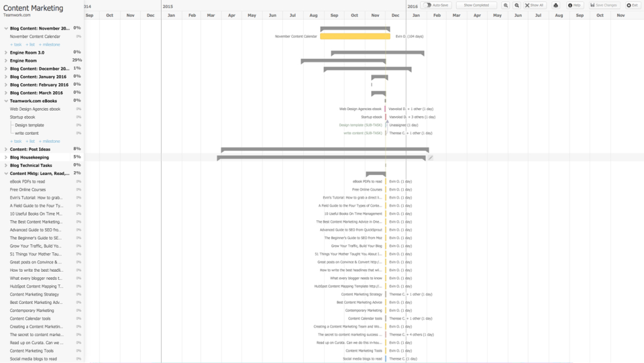Expand Blog Content: January 2016 list
This screenshot has height=363, width=644.
click(x=6, y=76)
